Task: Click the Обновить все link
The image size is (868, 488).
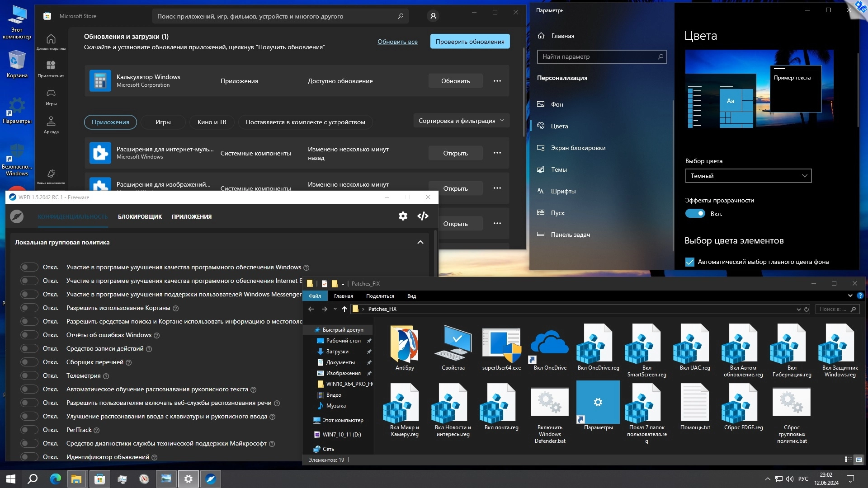Action: [397, 42]
